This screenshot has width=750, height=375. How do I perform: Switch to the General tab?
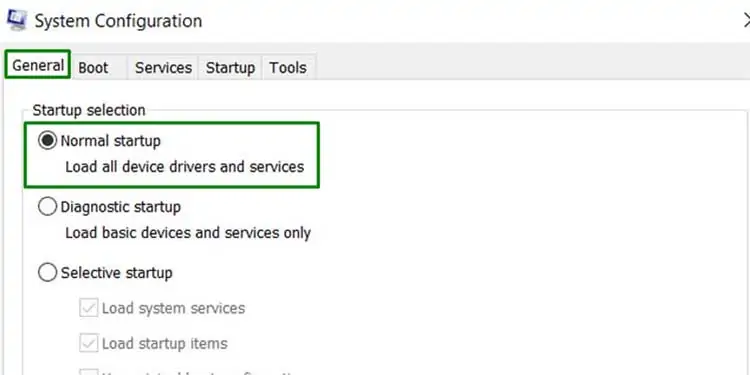38,65
